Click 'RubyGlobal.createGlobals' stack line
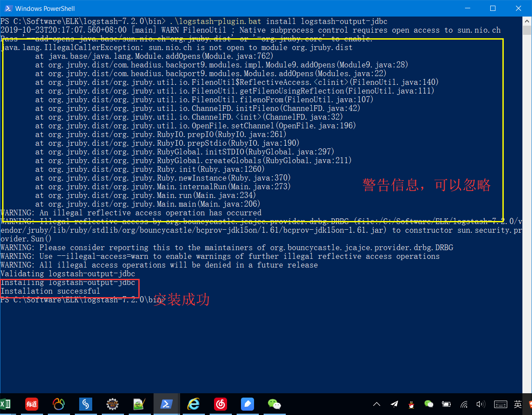The image size is (532, 415). (194, 161)
